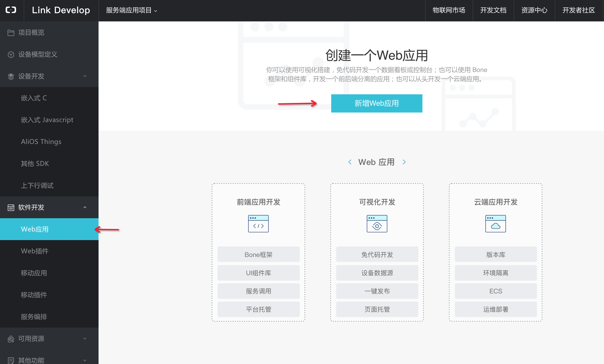The image size is (604, 364).
Task: Click the 一键发布 button
Action: pyautogui.click(x=377, y=291)
